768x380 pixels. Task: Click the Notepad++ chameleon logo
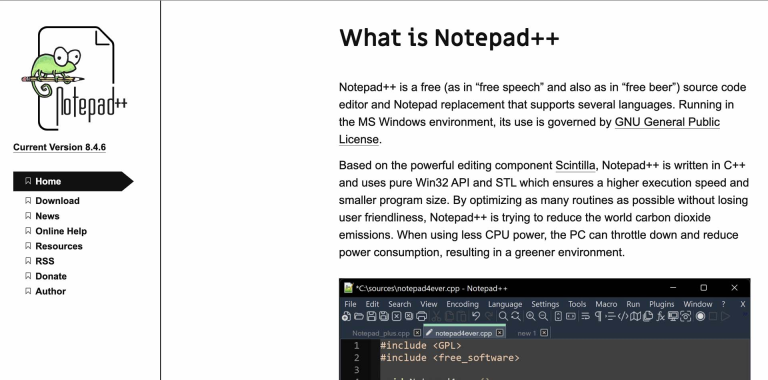pyautogui.click(x=74, y=78)
